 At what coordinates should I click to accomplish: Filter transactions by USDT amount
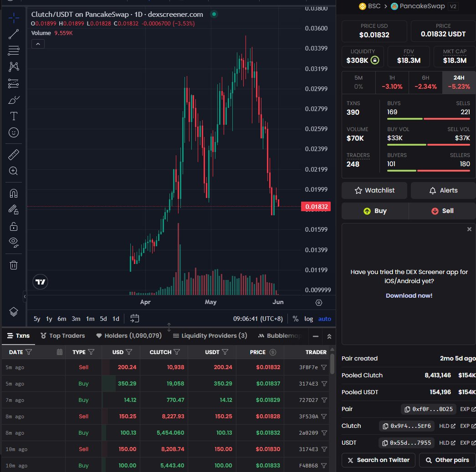pyautogui.click(x=225, y=352)
